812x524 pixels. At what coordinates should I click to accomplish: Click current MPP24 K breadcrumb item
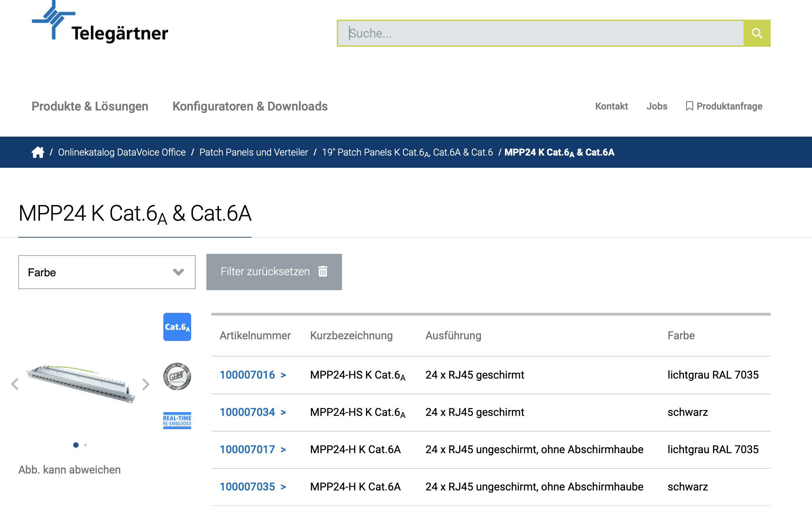(559, 152)
